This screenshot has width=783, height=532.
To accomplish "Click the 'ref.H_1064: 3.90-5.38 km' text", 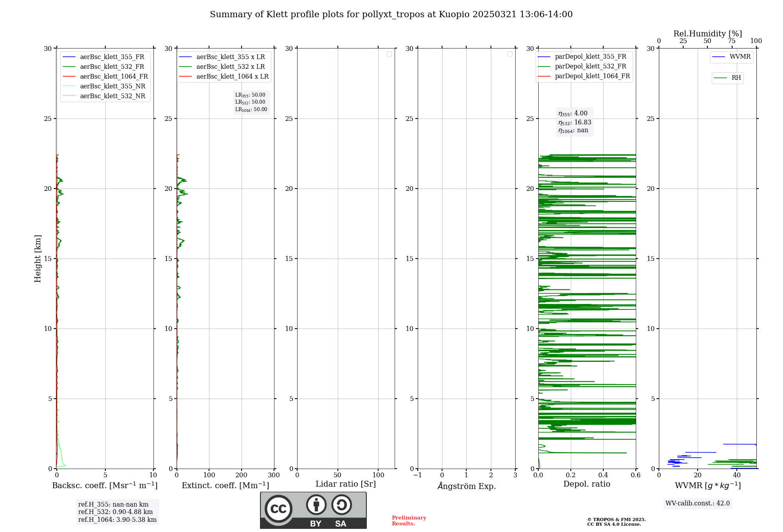I will click(117, 520).
